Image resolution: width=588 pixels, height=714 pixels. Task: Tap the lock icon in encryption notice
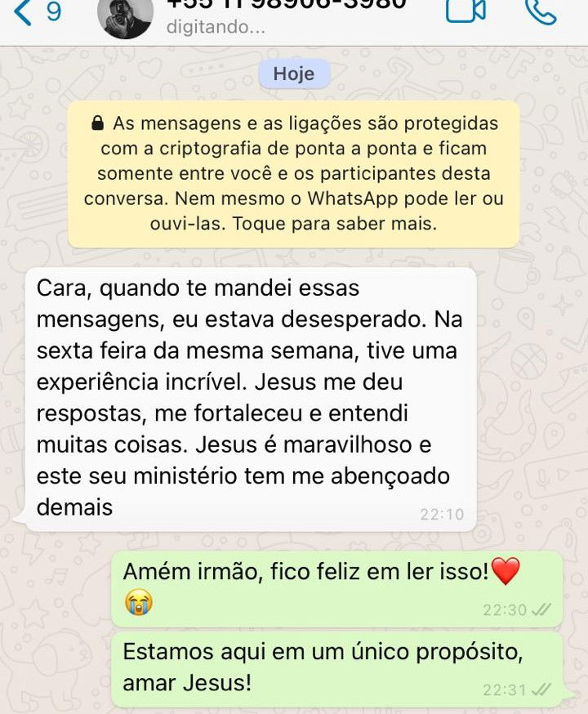tap(97, 123)
